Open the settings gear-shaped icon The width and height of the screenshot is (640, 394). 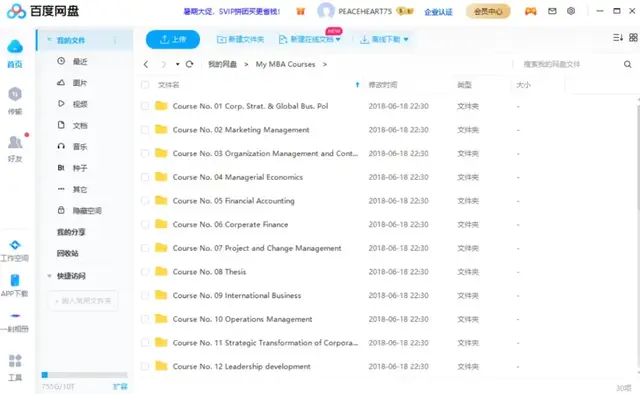571,11
